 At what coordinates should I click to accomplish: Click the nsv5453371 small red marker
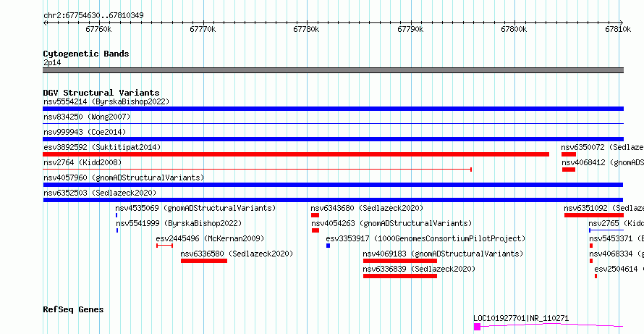click(591, 246)
